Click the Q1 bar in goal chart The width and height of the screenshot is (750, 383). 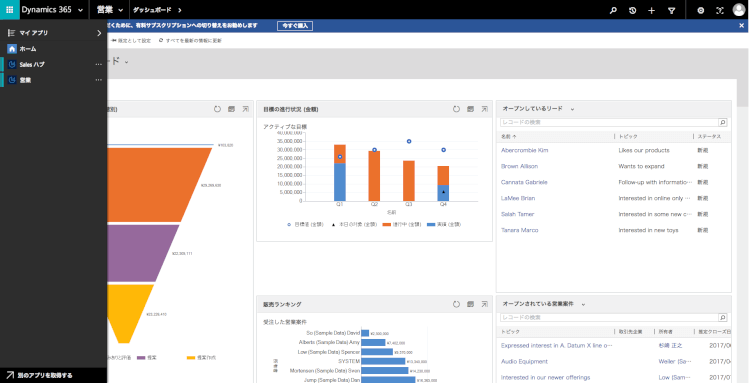(340, 173)
